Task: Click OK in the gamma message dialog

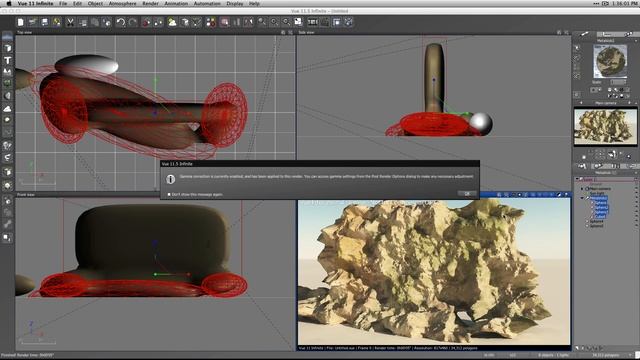Action: coord(467,193)
